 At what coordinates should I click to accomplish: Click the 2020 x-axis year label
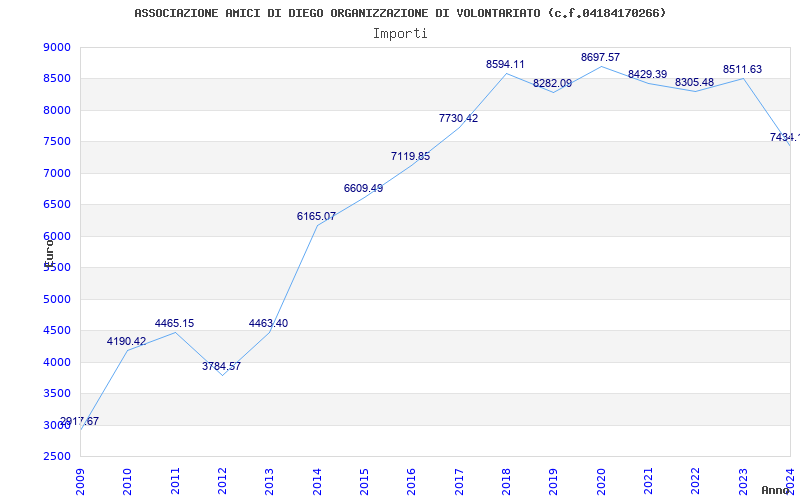[x=601, y=482]
